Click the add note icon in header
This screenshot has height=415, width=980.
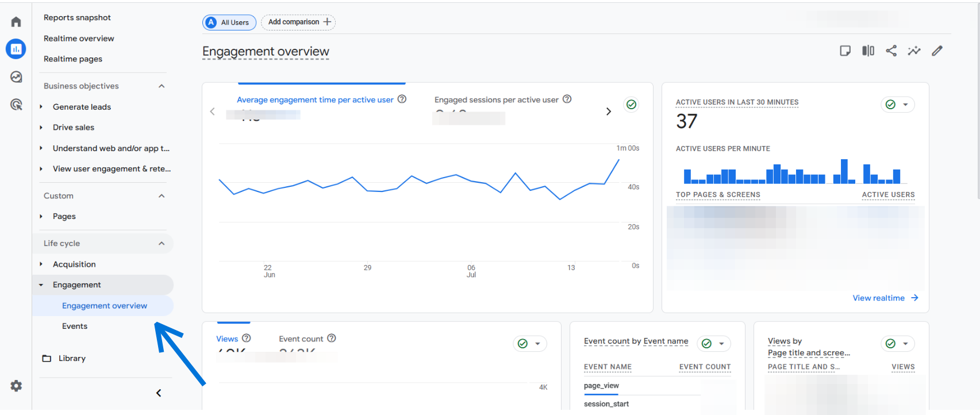click(x=845, y=51)
